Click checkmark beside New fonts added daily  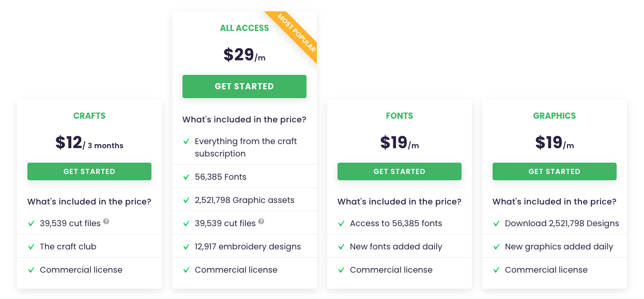pos(341,247)
